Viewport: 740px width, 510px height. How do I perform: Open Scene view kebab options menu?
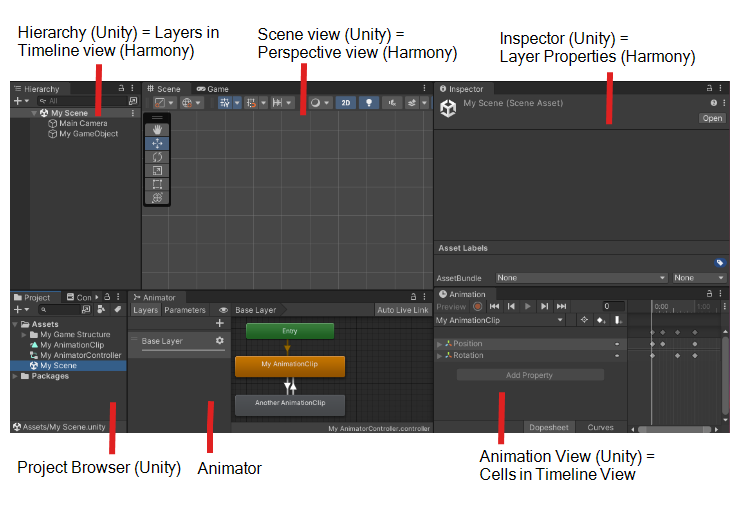(x=424, y=88)
